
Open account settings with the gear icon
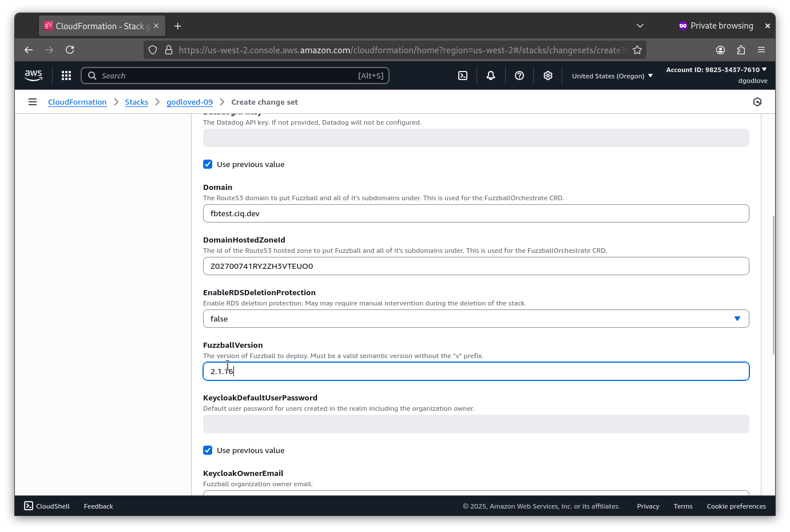click(x=547, y=75)
